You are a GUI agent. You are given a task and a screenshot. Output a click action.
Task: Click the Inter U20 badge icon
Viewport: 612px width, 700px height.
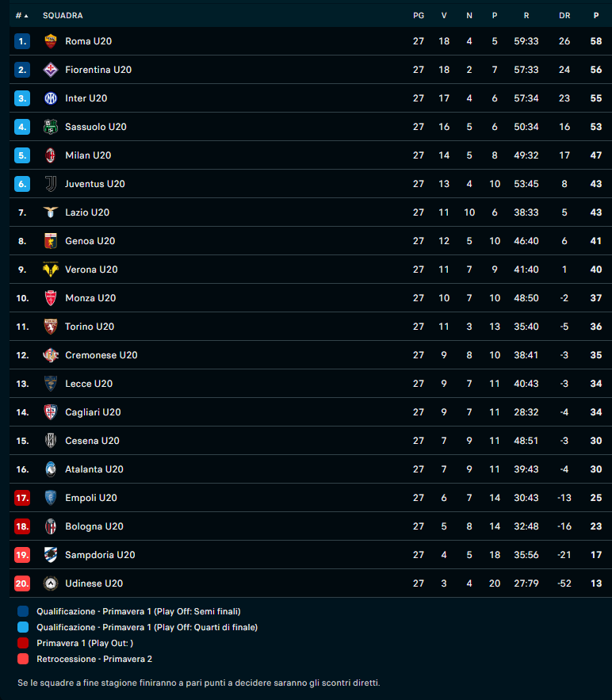coord(51,98)
